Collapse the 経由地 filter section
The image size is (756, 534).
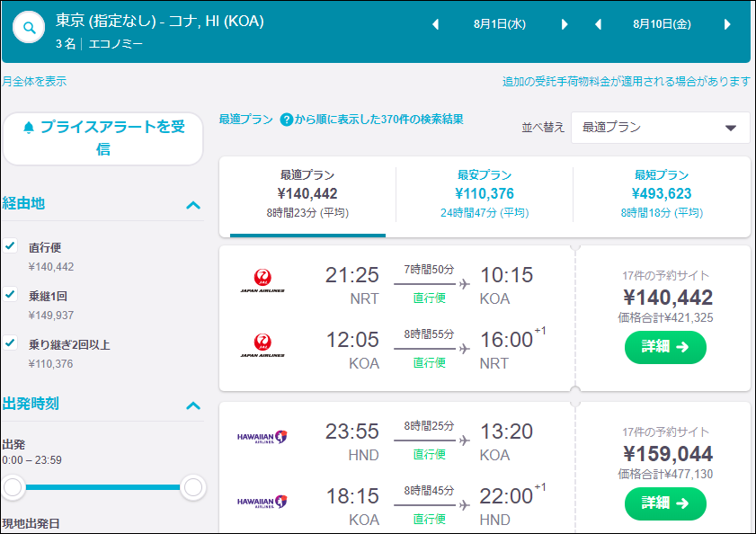(x=193, y=205)
